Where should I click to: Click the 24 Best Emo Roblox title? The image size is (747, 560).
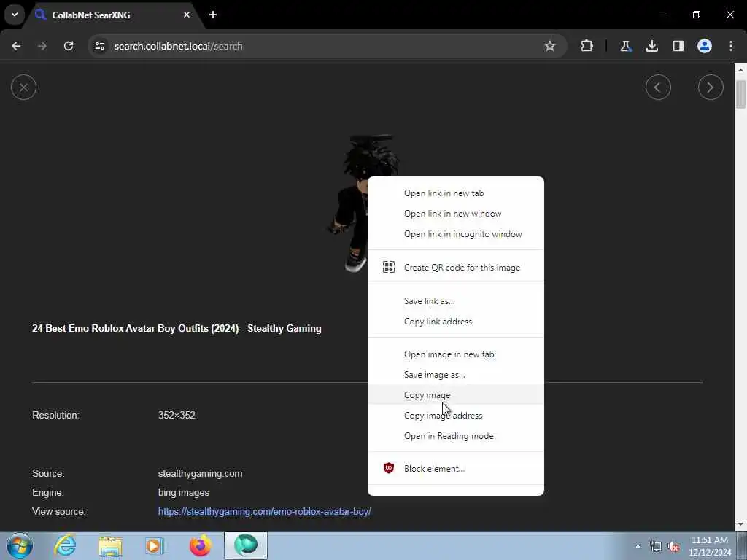coord(177,329)
